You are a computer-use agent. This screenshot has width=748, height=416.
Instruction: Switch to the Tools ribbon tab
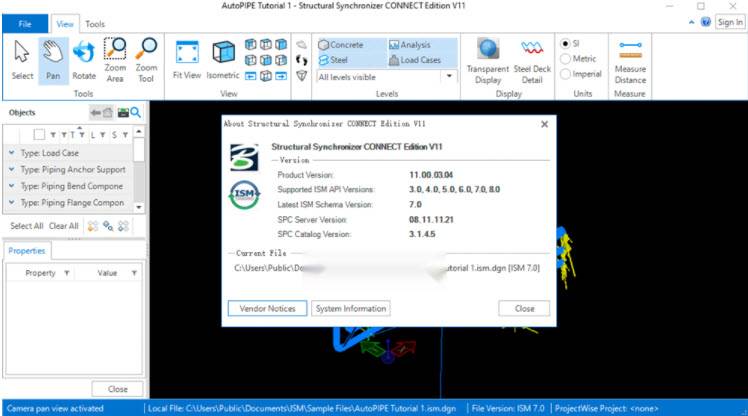tap(95, 24)
